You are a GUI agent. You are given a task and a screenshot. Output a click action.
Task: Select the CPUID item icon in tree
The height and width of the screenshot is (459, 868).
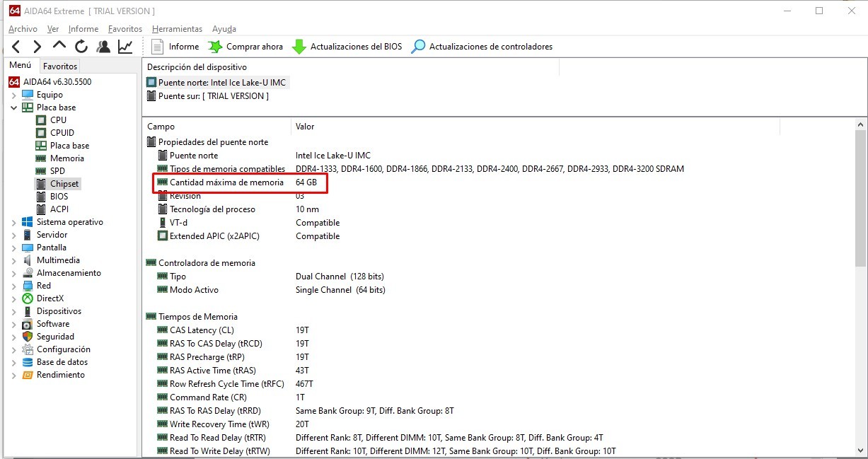click(x=41, y=133)
